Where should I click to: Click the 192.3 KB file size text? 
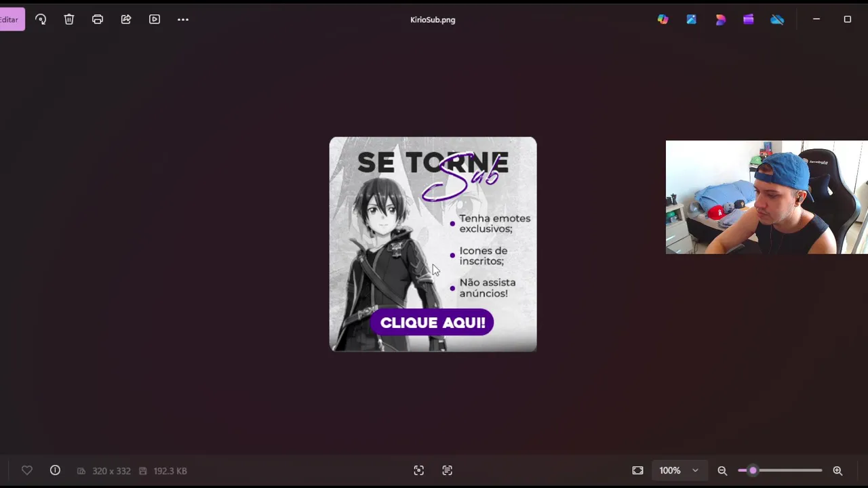tap(170, 471)
